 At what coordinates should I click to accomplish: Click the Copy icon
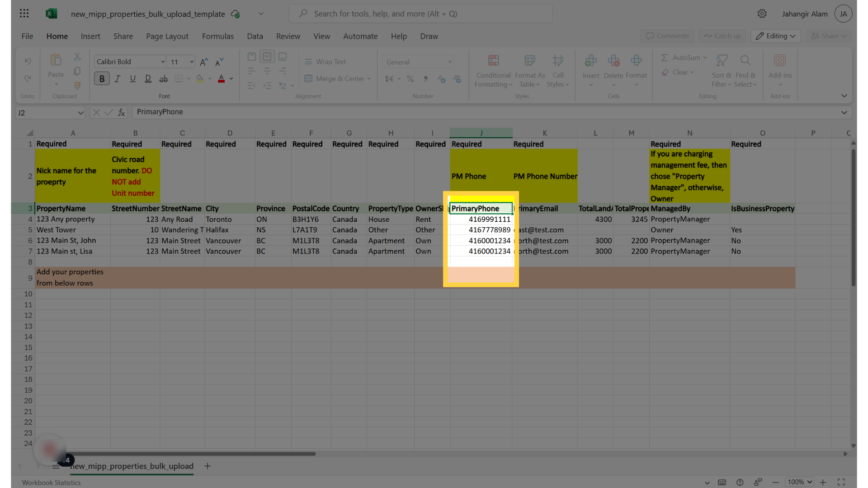point(77,71)
